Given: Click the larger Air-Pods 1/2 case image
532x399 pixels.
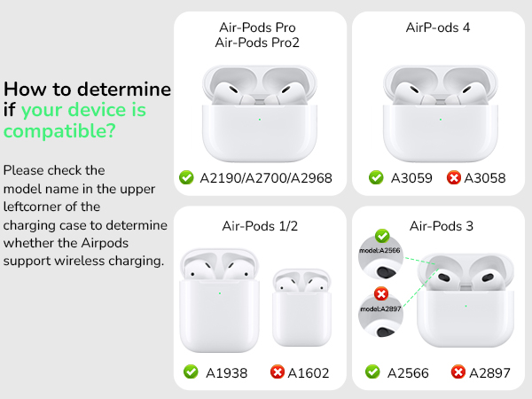Looking at the screenshot, I should point(218,300).
